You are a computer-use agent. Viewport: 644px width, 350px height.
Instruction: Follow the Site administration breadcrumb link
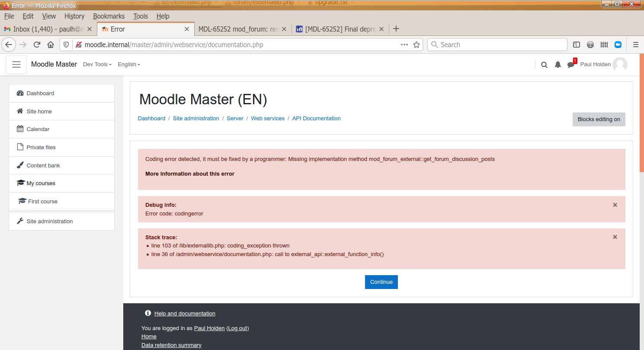(x=196, y=119)
